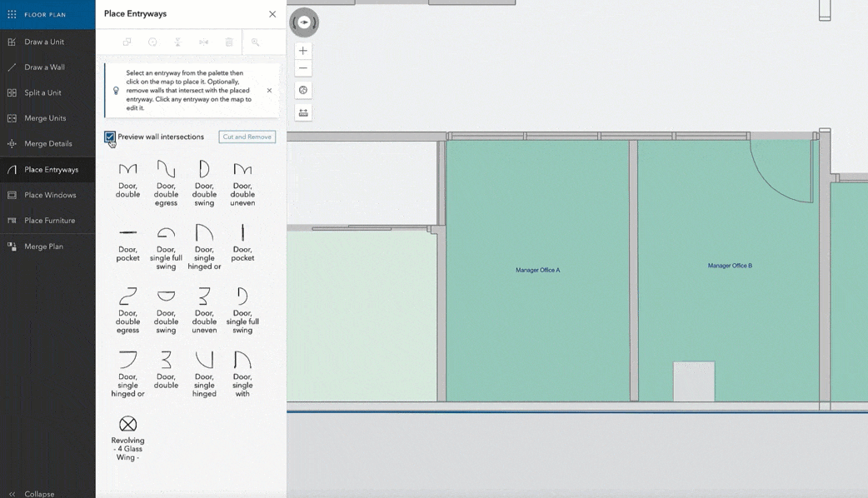Image resolution: width=868 pixels, height=498 pixels.
Task: Select the Merge Units tool
Action: pyautogui.click(x=47, y=117)
